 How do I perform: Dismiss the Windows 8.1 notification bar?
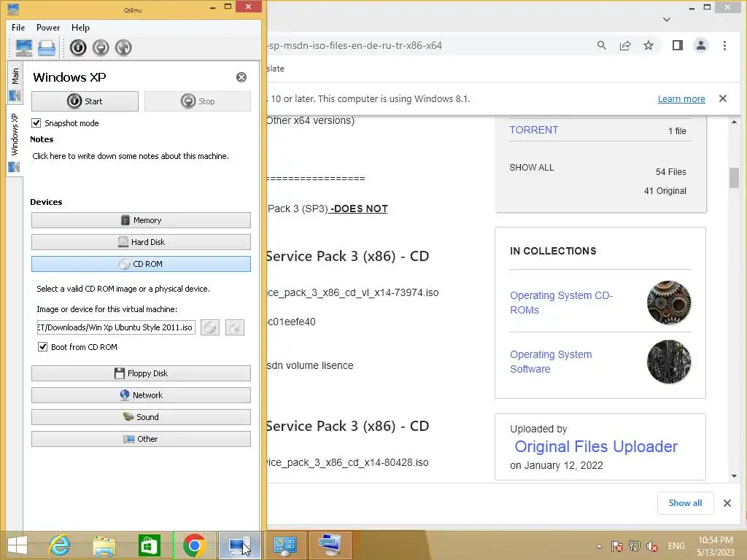pyautogui.click(x=723, y=98)
